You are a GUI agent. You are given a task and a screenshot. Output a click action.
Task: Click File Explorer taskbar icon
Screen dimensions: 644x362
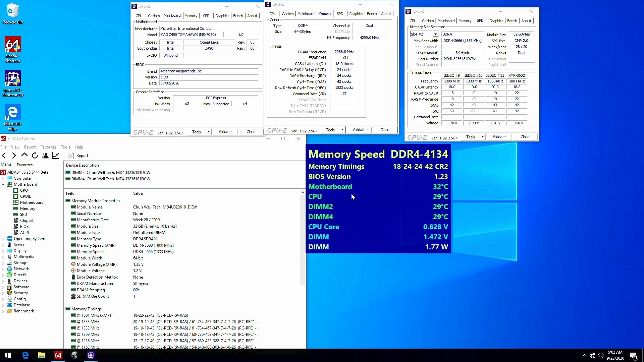41,355
